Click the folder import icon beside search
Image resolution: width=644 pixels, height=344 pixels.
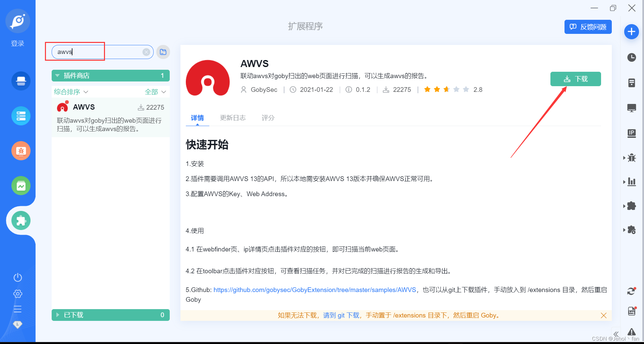[163, 52]
